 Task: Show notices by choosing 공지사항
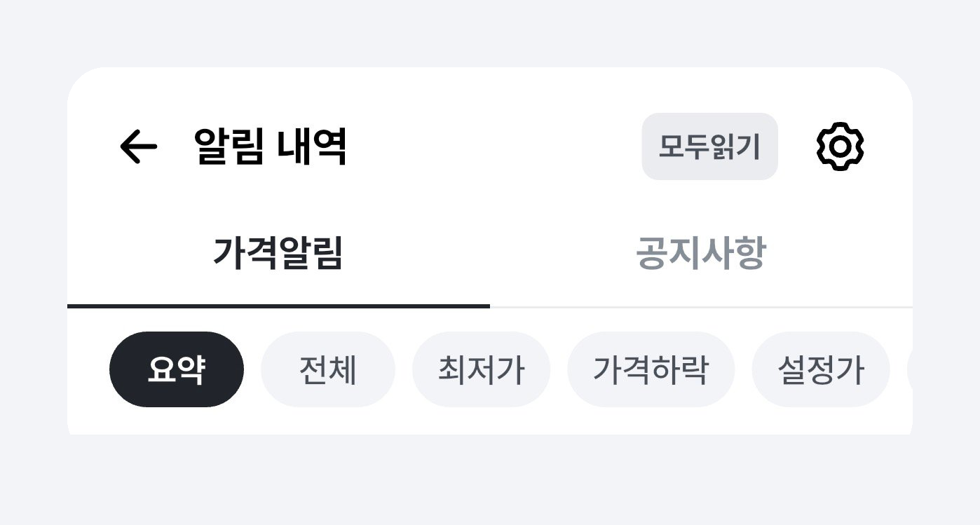pyautogui.click(x=701, y=254)
